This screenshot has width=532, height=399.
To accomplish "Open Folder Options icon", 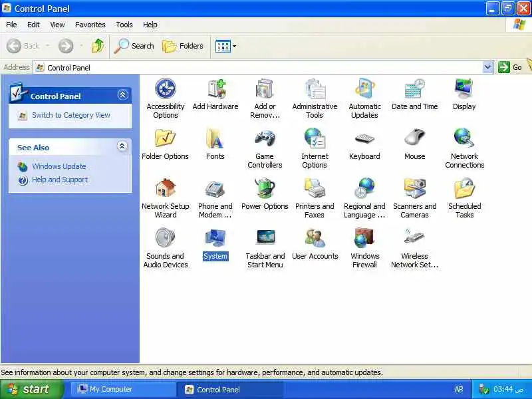I will coord(165,144).
